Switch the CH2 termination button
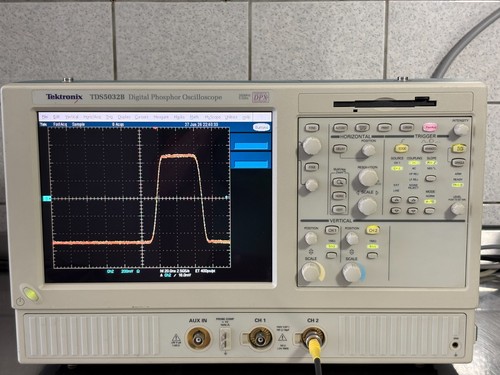 [372, 255]
